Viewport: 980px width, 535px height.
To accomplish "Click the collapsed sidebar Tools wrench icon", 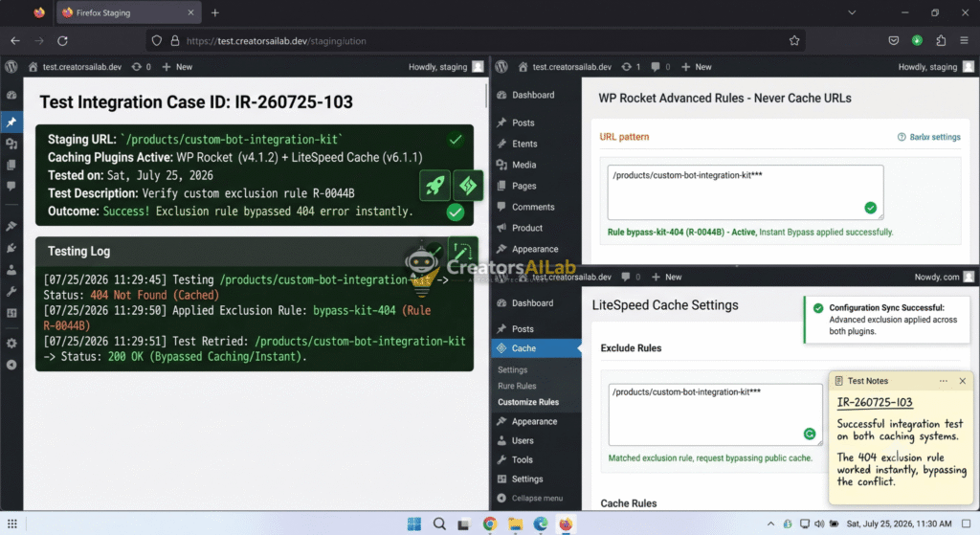I will pos(11,291).
